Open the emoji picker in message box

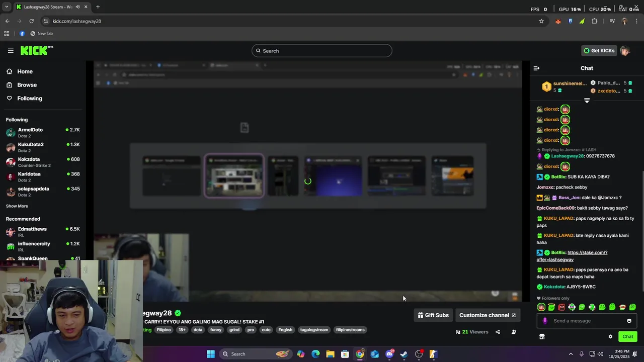coord(629,321)
